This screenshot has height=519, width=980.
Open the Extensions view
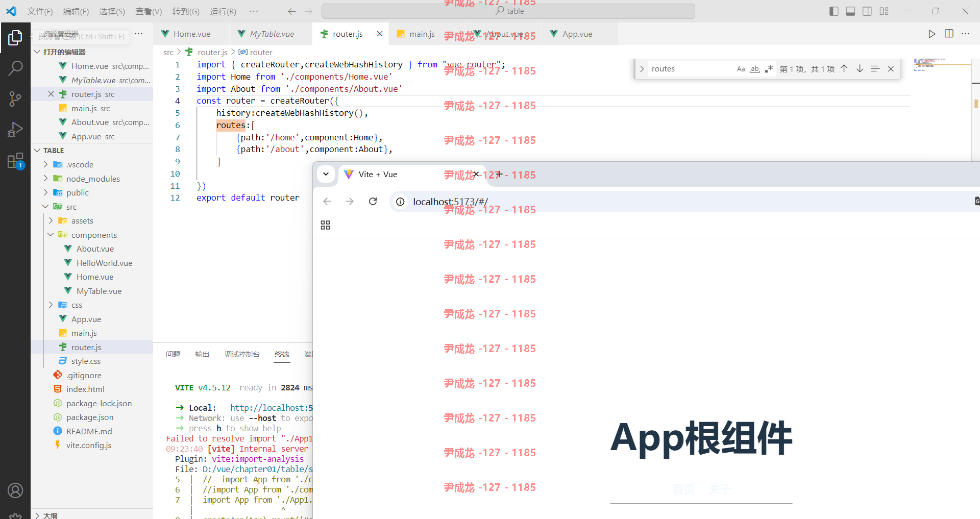point(15,161)
